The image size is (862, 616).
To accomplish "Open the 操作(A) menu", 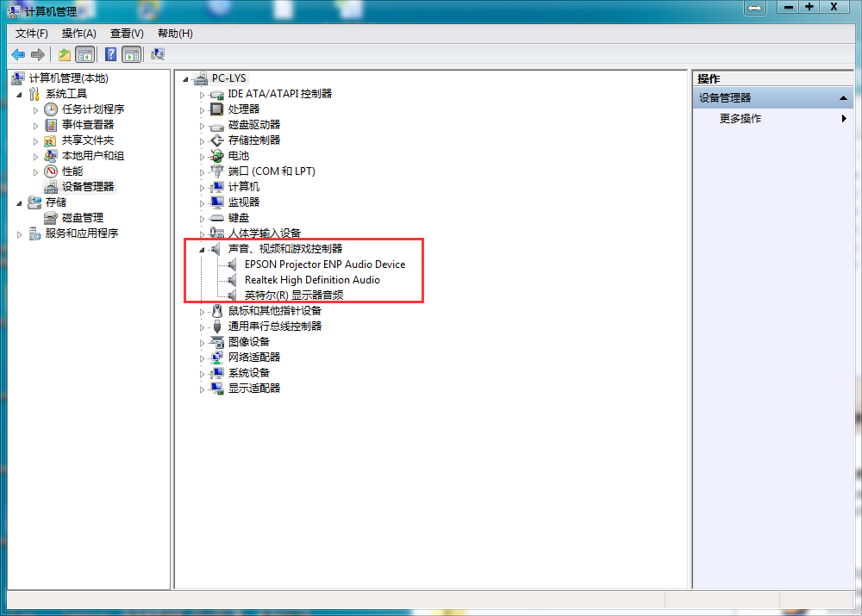I will pyautogui.click(x=79, y=34).
